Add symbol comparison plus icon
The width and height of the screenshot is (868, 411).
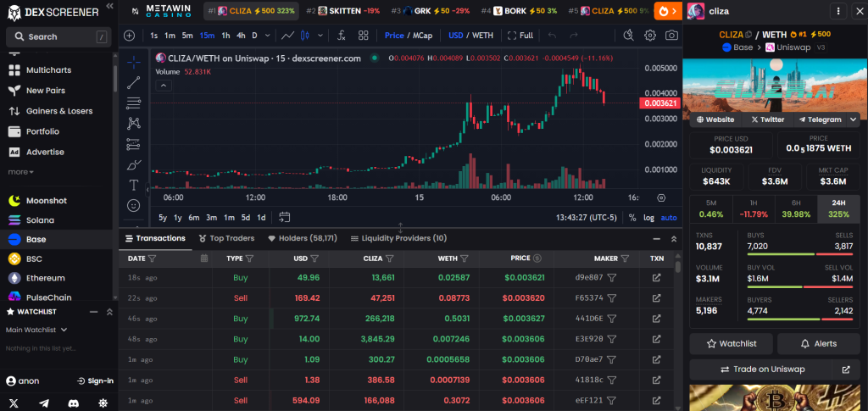coord(130,36)
